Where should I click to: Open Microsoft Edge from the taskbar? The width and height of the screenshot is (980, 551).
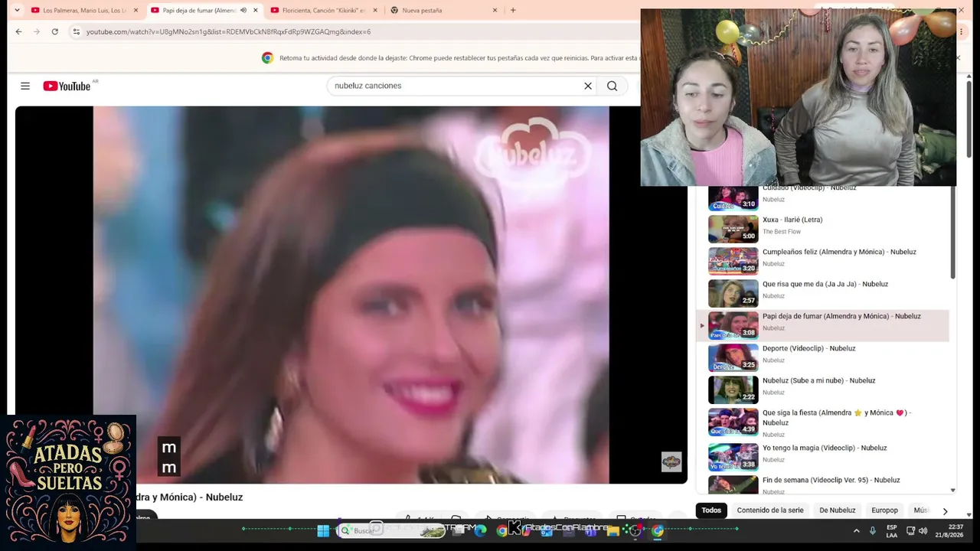coord(481,530)
